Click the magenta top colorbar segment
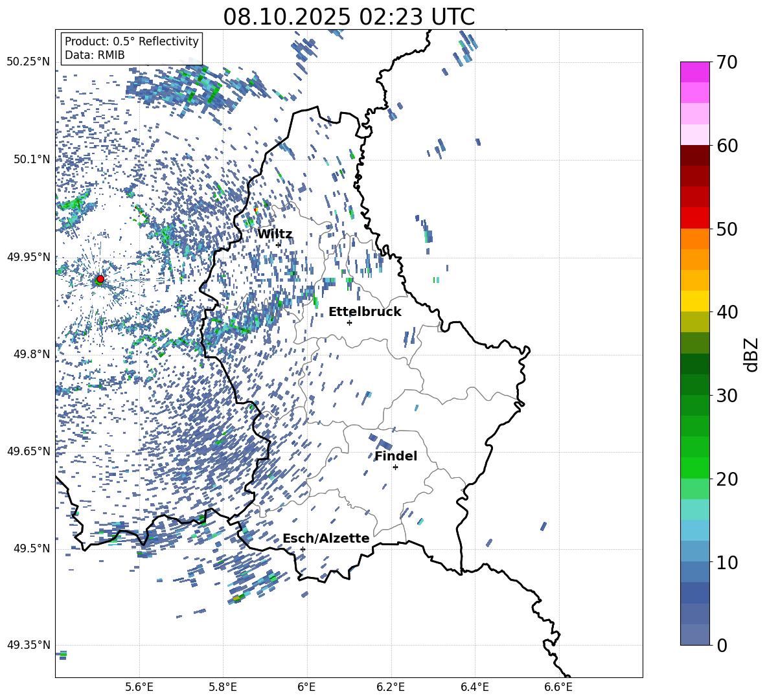The image size is (767, 700). coord(694,72)
